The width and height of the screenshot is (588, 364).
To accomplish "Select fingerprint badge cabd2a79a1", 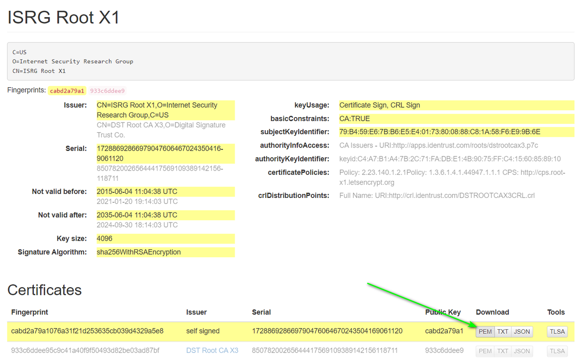I will point(67,91).
